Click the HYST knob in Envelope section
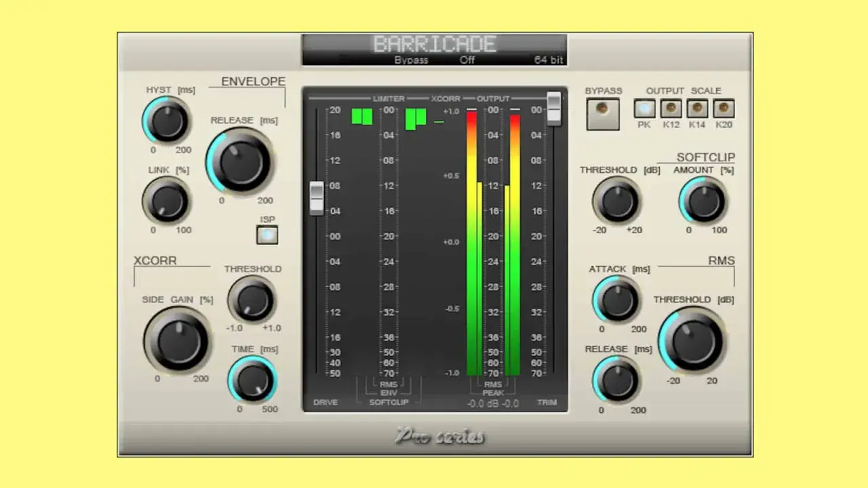The height and width of the screenshot is (488, 868). 167,121
